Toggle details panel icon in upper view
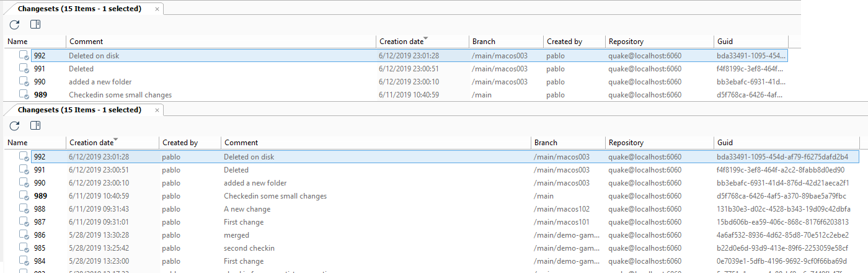 (x=35, y=25)
